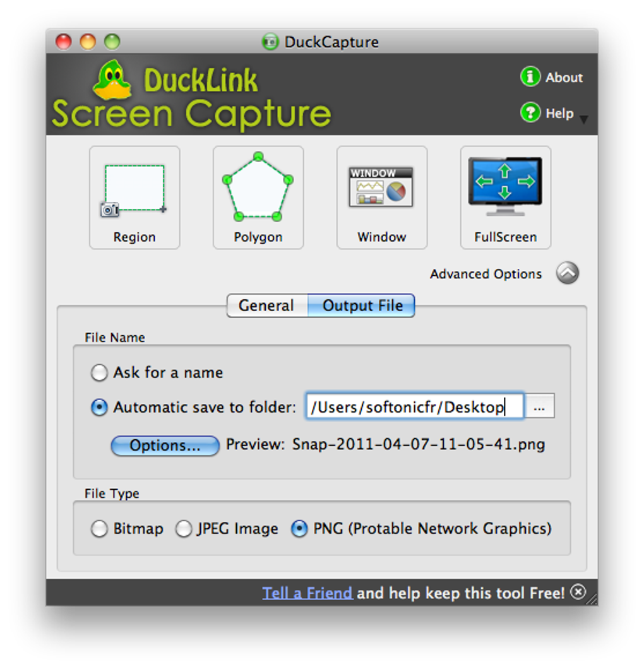This screenshot has width=644, height=669.
Task: Click the preview filename Snap-2011-04-07-11-05-41.png
Action: coord(419,444)
